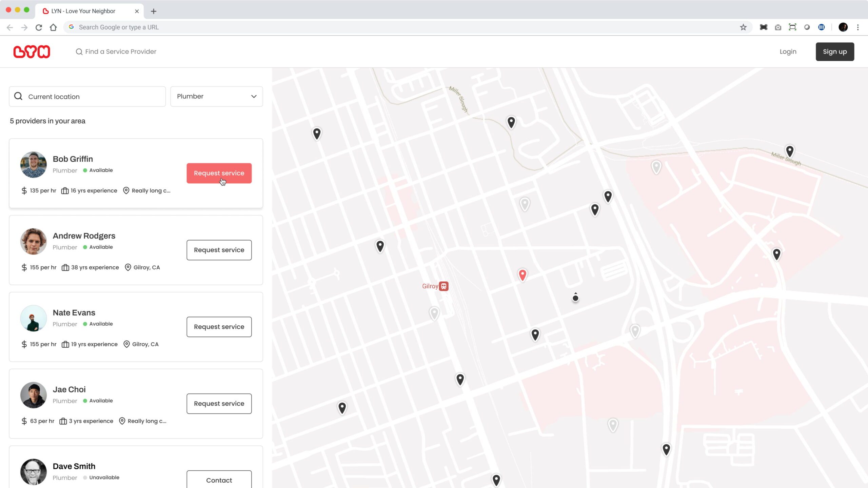The height and width of the screenshot is (488, 868).
Task: Click the Chrome profile avatar
Action: (x=843, y=27)
